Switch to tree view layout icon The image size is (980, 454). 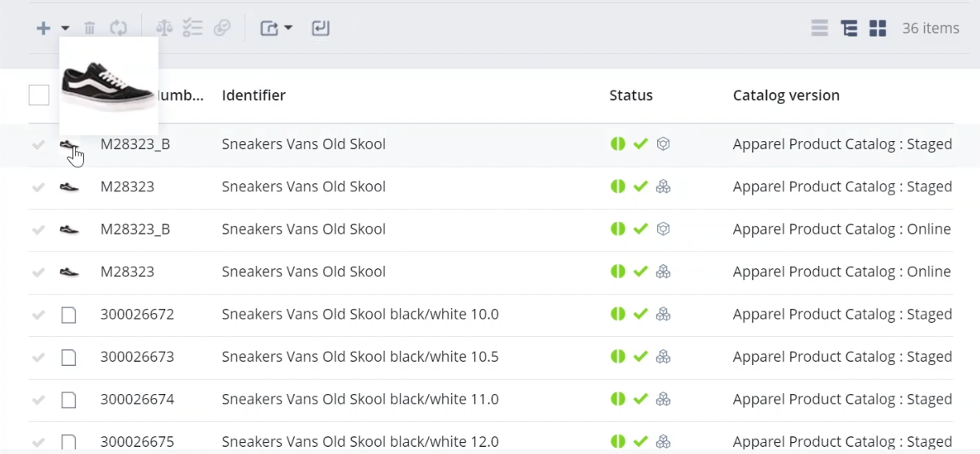point(849,28)
